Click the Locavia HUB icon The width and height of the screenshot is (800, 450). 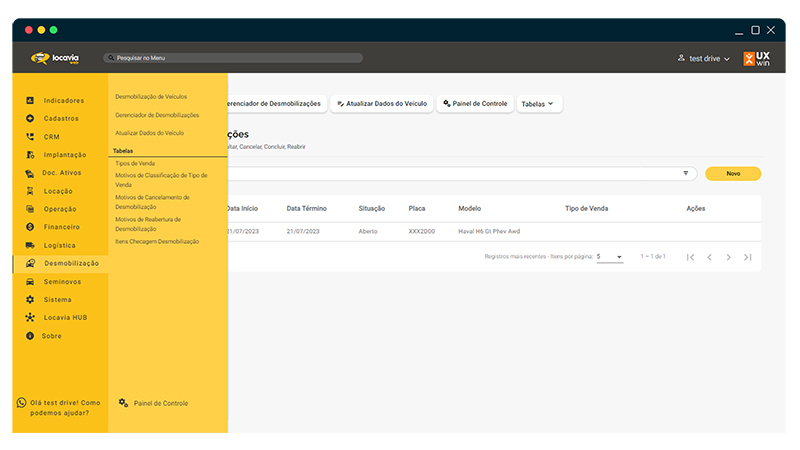(x=30, y=317)
